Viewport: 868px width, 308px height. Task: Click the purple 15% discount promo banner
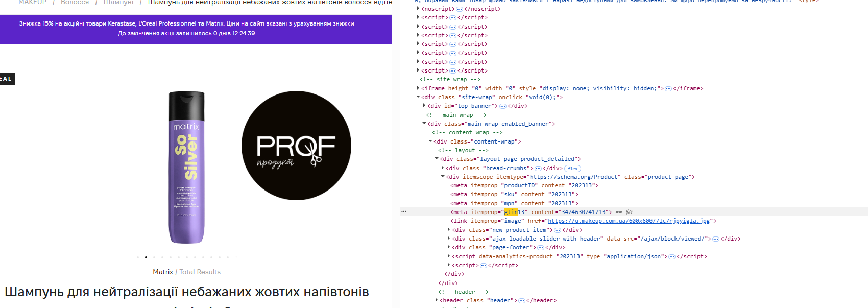coord(196,29)
